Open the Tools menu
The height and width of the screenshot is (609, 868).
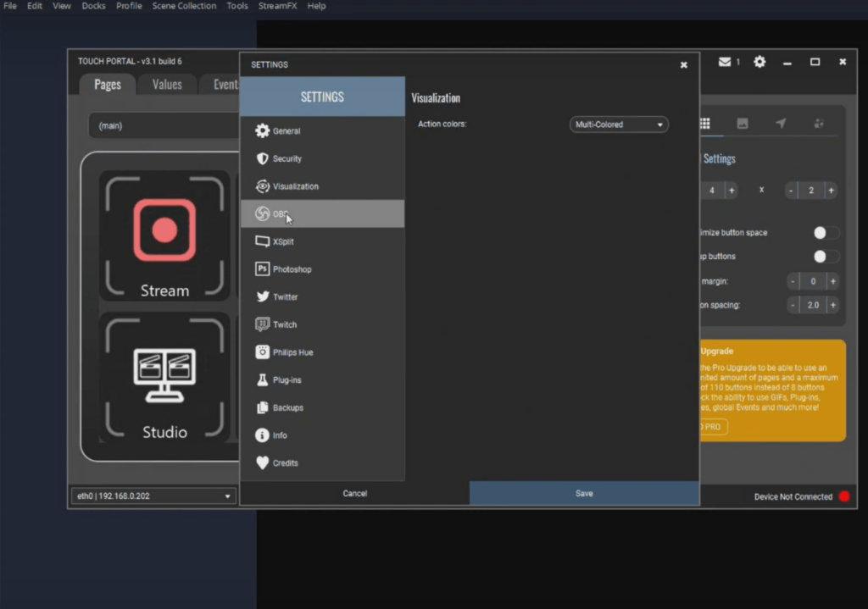tap(237, 6)
